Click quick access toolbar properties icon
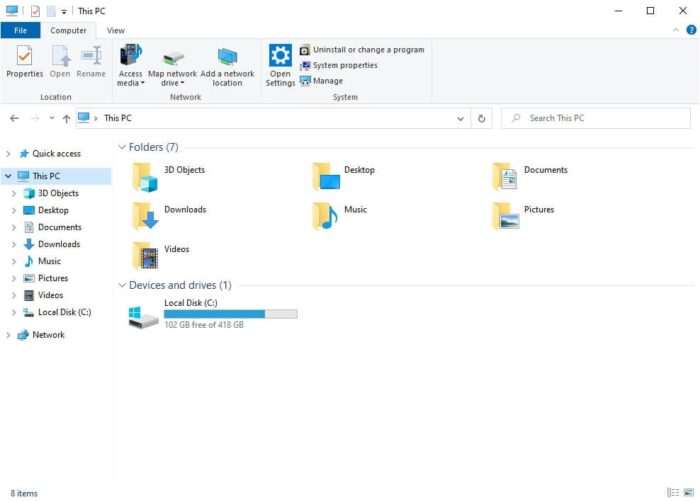700x502 pixels. tap(35, 11)
